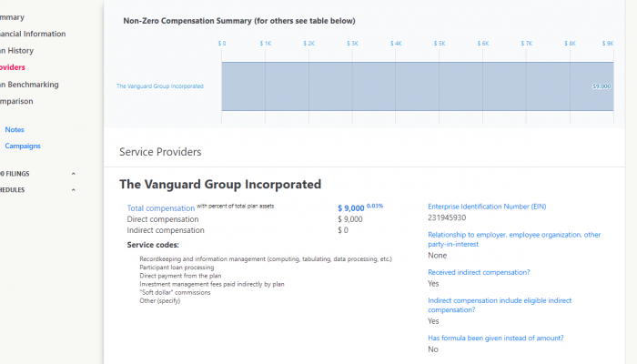Collapse the Filings section chevron
Image resolution: width=637 pixels, height=364 pixels.
(x=73, y=173)
